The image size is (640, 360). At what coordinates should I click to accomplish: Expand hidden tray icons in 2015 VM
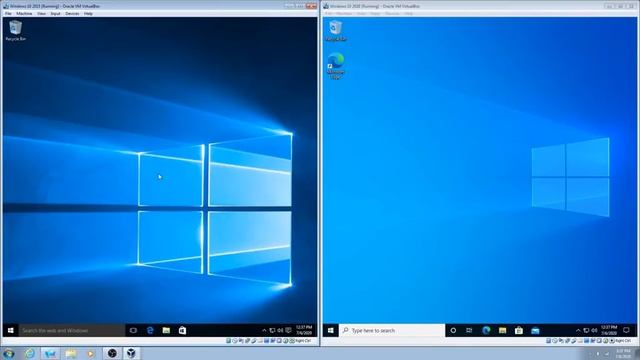pyautogui.click(x=264, y=330)
